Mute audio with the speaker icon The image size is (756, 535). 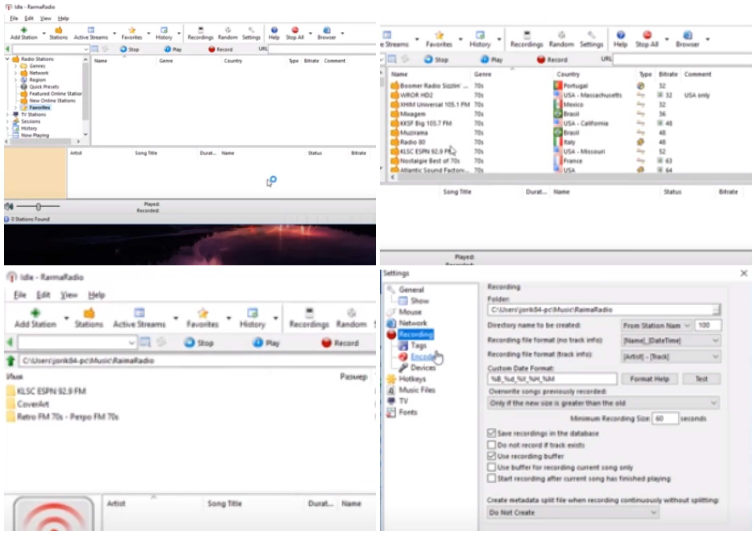tap(9, 206)
